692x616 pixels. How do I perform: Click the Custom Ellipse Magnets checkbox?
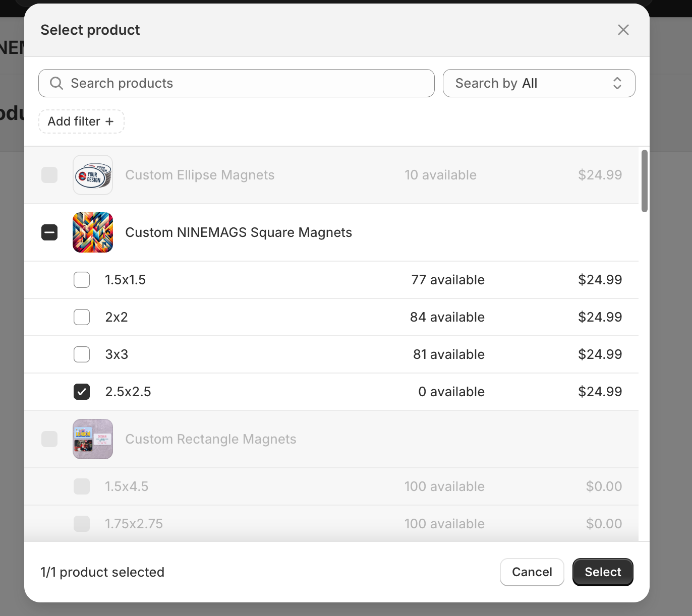pyautogui.click(x=49, y=175)
